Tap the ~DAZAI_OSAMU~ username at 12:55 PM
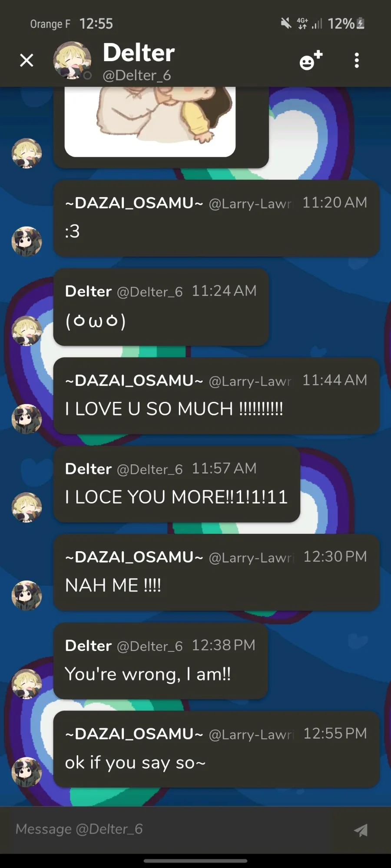The image size is (391, 868). pos(134,733)
